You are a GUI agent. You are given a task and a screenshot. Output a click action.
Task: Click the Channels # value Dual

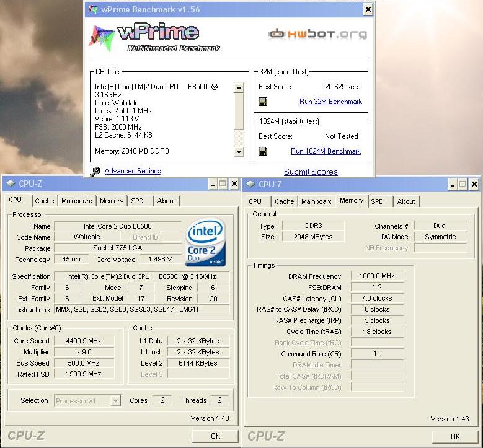pos(440,226)
